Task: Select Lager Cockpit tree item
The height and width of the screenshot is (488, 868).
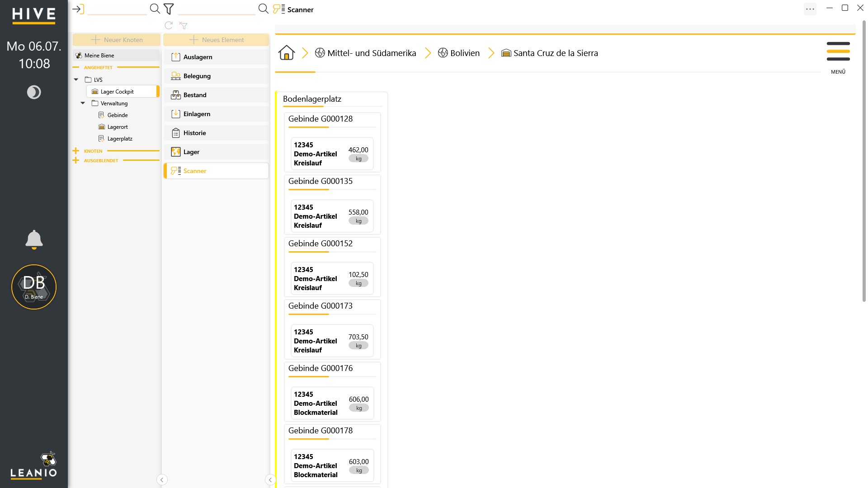Action: [123, 91]
